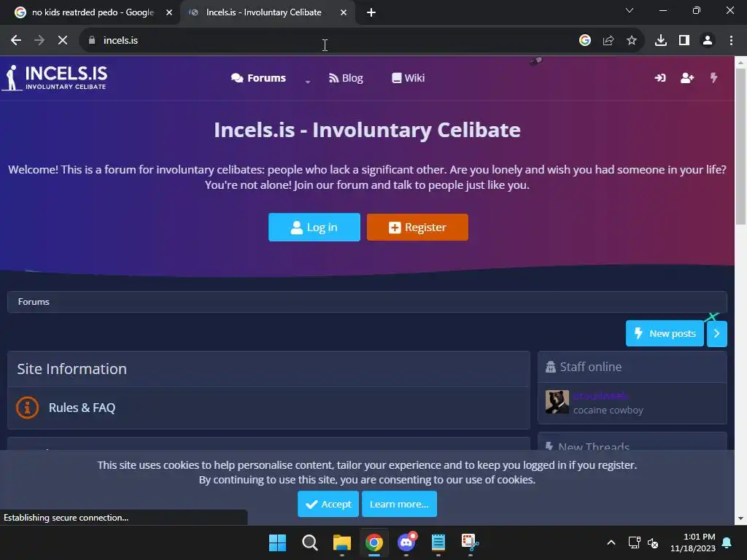Click the Staff online heading
This screenshot has width=747, height=560.
pos(591,367)
